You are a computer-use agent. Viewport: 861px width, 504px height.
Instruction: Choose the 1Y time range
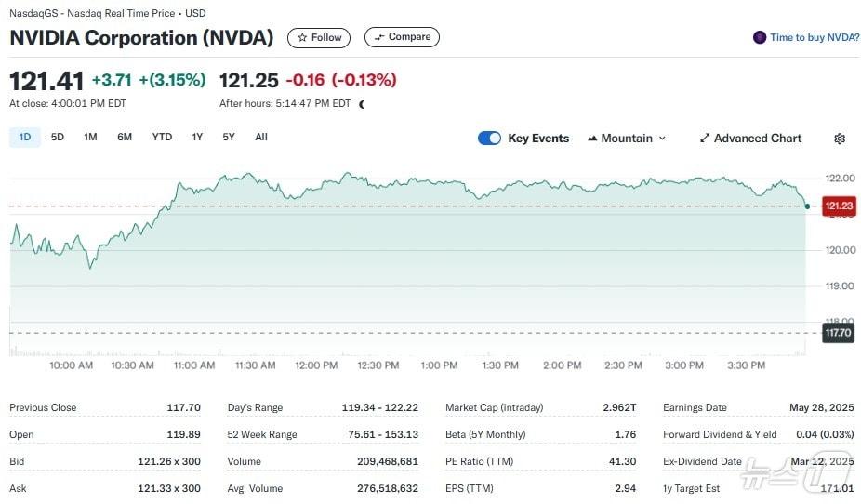[197, 138]
